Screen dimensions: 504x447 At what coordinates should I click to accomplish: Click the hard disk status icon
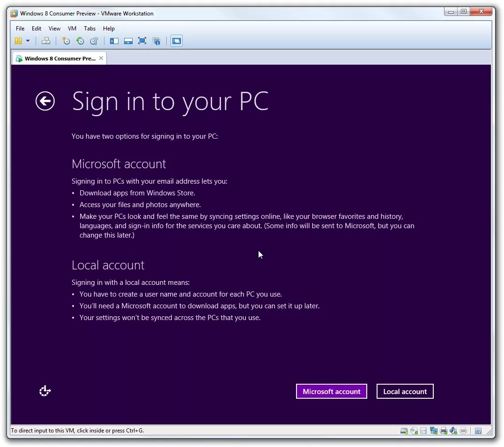tap(404, 431)
